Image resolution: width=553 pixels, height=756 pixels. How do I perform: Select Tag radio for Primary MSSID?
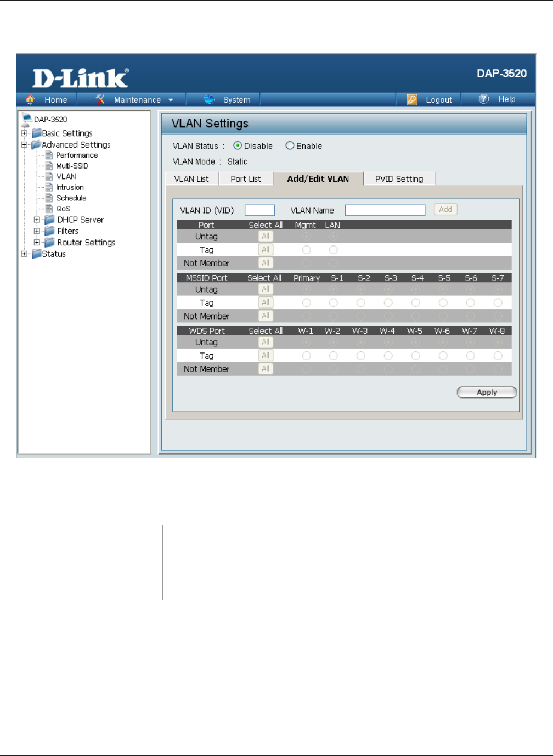coord(307,303)
